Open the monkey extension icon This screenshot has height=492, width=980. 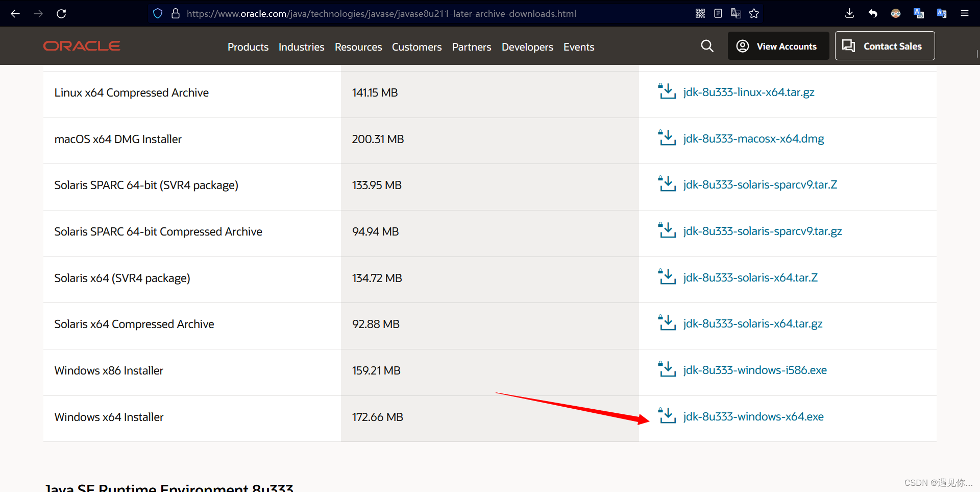point(896,14)
